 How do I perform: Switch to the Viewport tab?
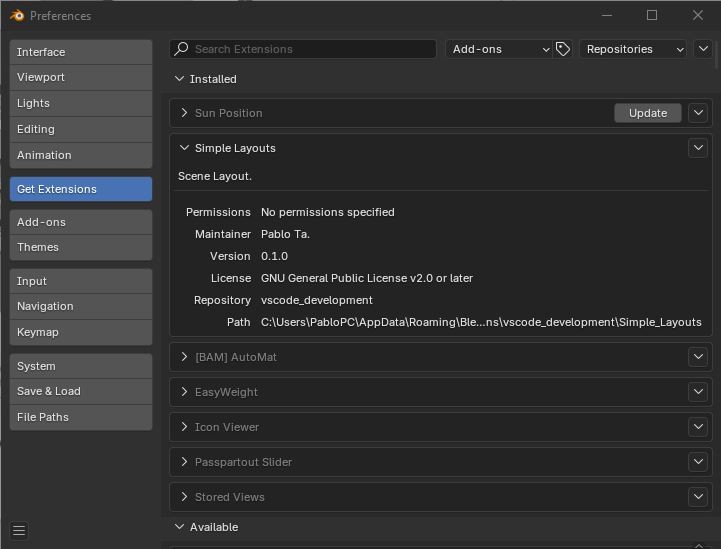click(x=81, y=77)
